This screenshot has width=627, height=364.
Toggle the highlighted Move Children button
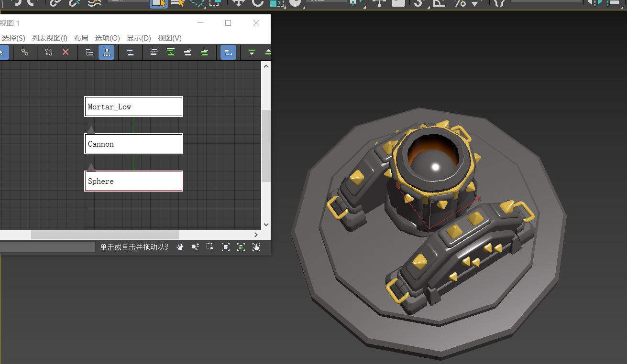[228, 53]
